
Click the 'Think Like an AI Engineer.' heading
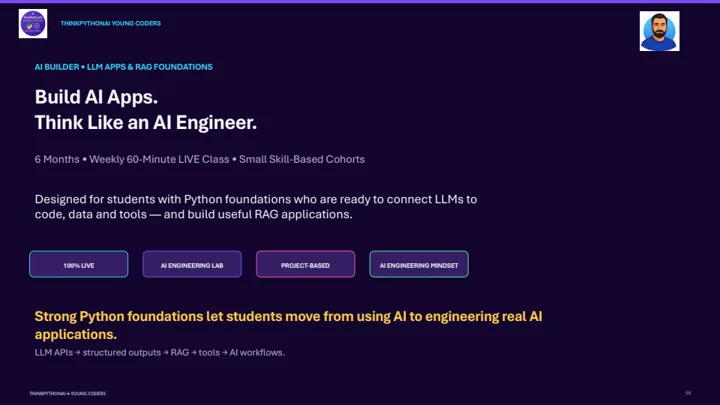click(146, 123)
